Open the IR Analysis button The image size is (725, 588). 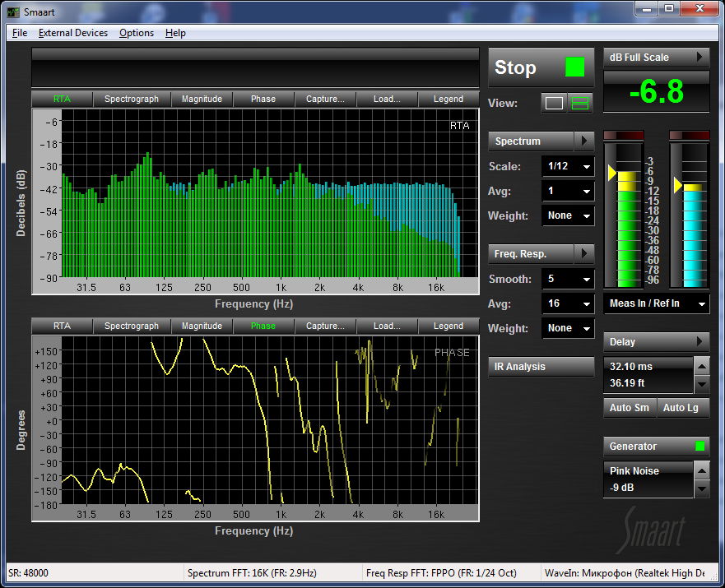click(x=541, y=367)
